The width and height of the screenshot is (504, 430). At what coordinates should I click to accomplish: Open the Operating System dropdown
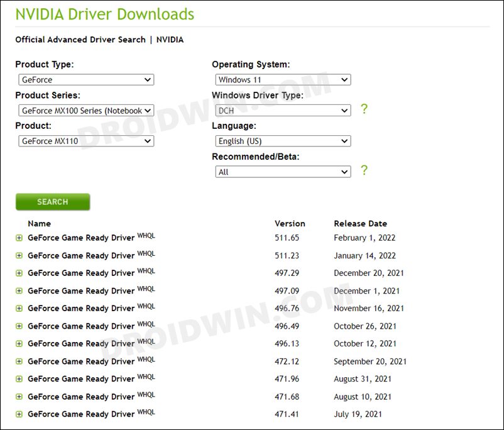283,80
